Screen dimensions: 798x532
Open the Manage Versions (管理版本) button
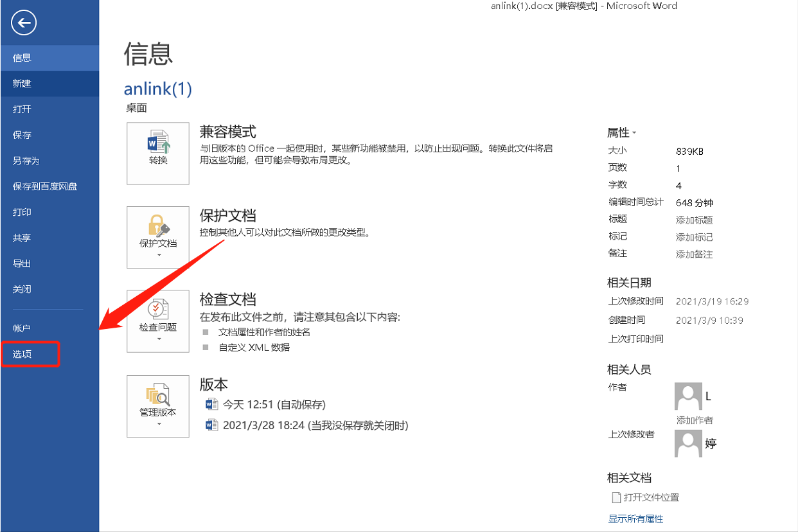pyautogui.click(x=158, y=406)
